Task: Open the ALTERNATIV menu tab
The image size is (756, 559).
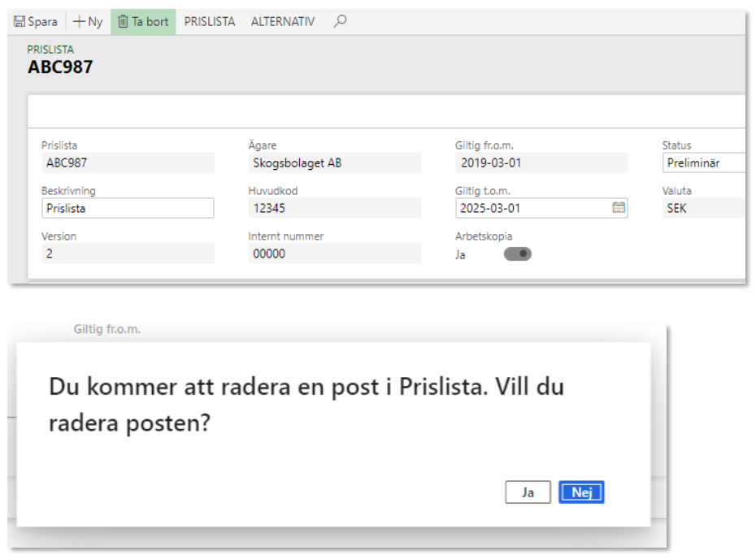Action: tap(283, 22)
